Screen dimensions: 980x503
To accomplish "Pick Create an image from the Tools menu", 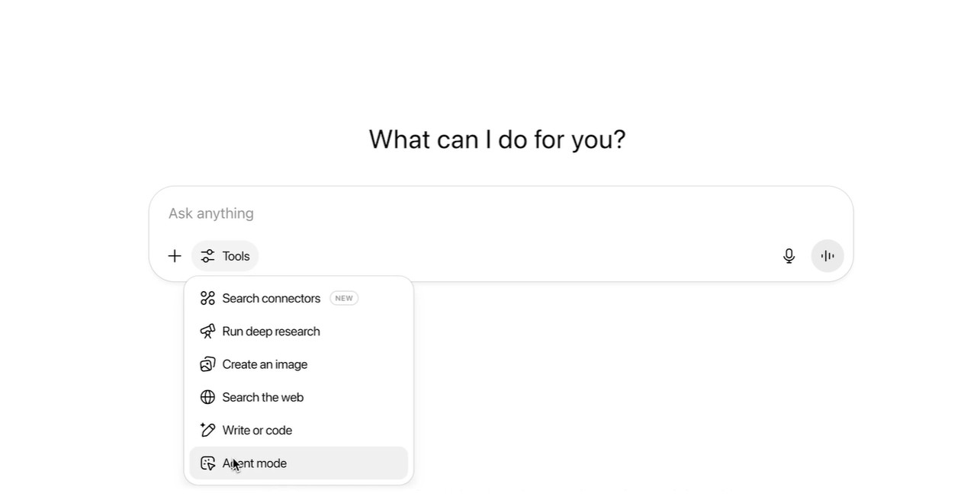I will (265, 364).
